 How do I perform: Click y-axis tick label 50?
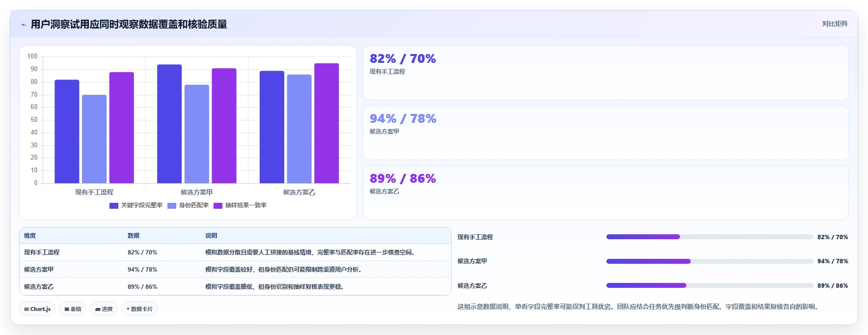34,120
